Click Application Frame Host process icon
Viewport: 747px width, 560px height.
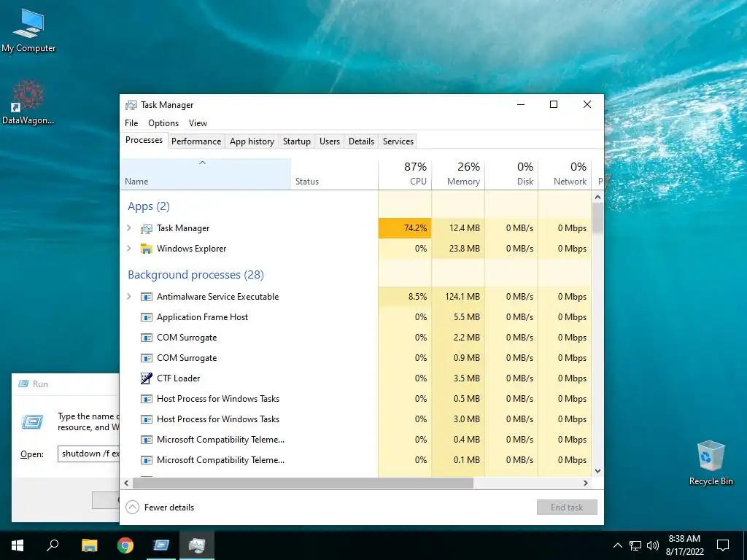(x=146, y=317)
